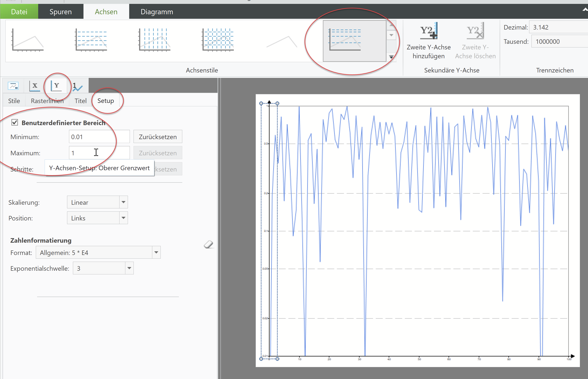Select axis style with horizontal dashed gridlines

pyautogui.click(x=91, y=40)
